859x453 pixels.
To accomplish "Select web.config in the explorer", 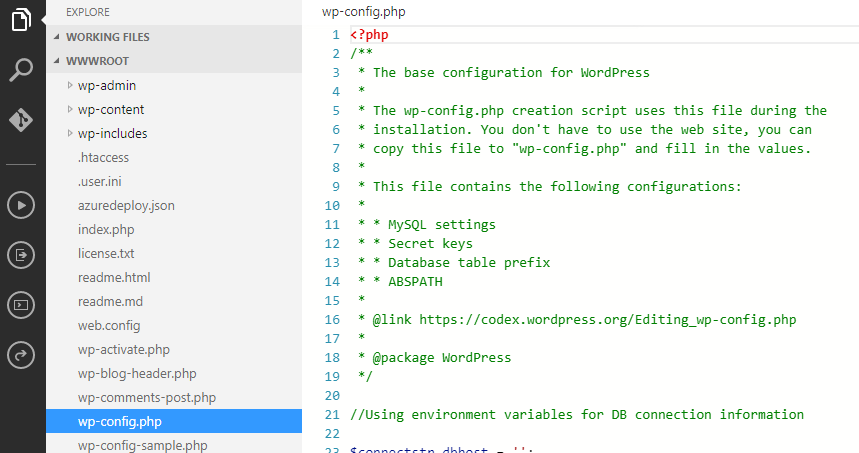I will click(109, 325).
